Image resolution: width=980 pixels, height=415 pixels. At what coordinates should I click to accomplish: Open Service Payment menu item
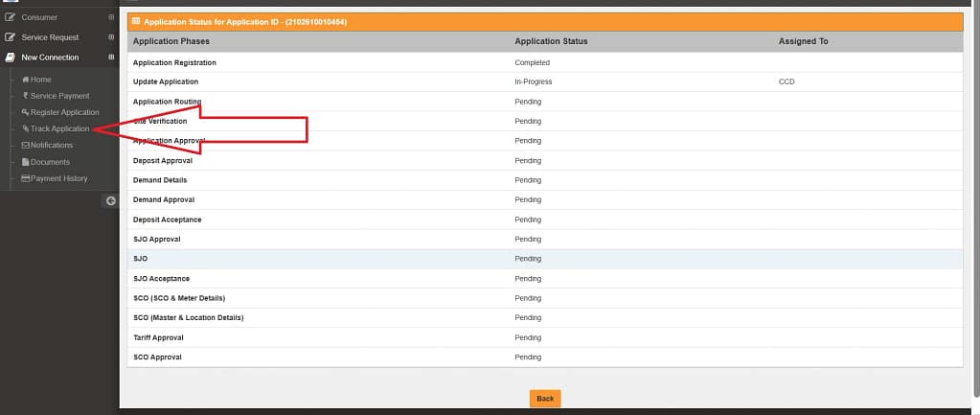point(59,96)
